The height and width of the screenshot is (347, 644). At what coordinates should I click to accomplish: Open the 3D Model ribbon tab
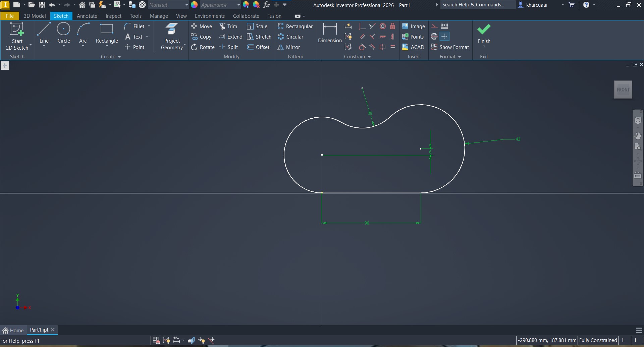click(x=35, y=16)
